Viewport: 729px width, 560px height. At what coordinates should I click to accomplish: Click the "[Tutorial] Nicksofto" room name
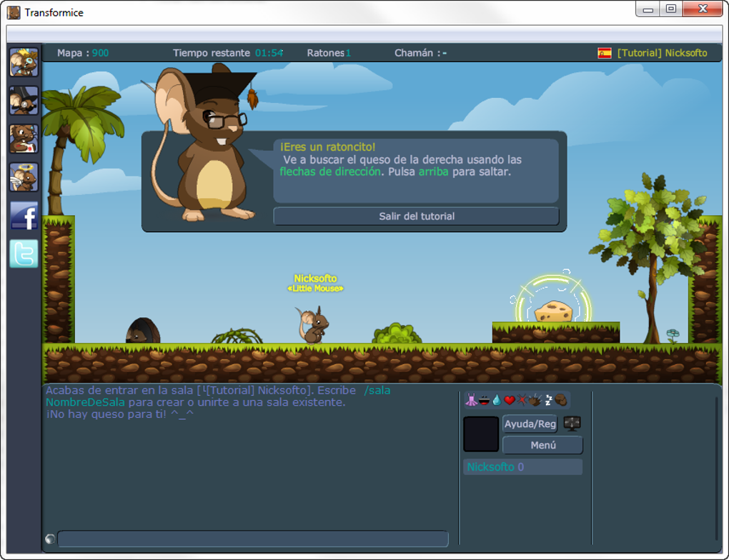(662, 53)
